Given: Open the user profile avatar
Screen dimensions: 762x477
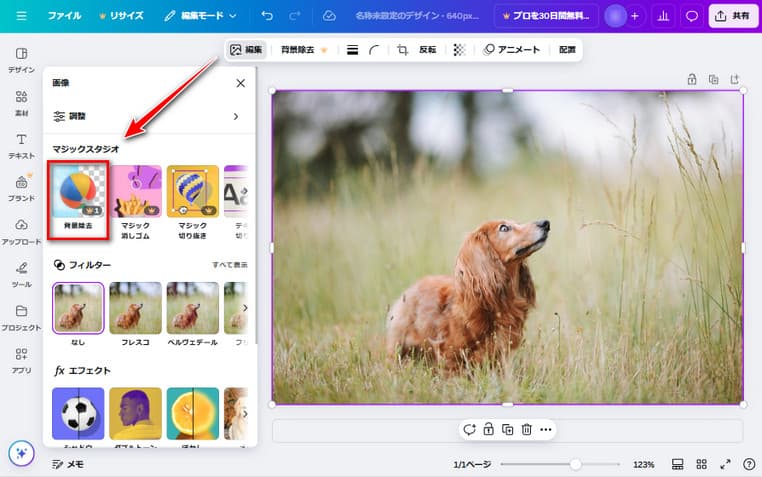Looking at the screenshot, I should coord(615,16).
